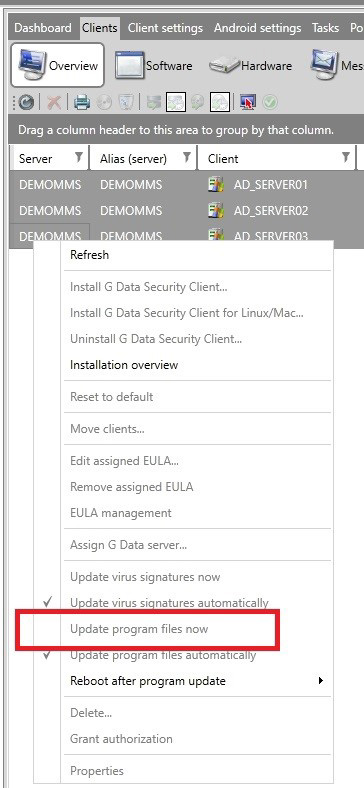Viewport: 364px width, 788px height.
Task: Select the AD_SERVER01 client row
Action: tap(186, 184)
